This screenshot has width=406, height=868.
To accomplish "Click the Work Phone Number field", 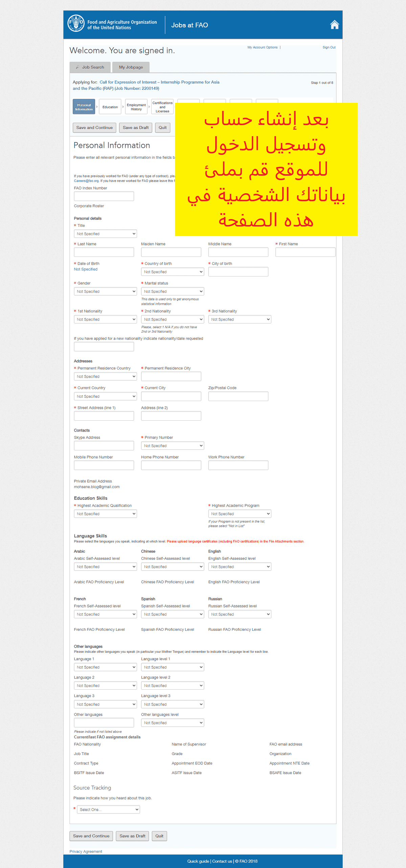I will (x=238, y=465).
